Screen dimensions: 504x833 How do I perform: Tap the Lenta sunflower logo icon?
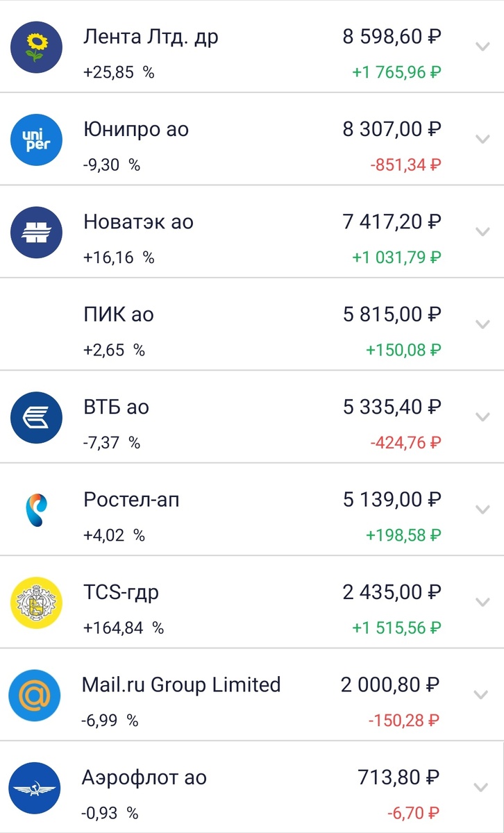pos(37,47)
